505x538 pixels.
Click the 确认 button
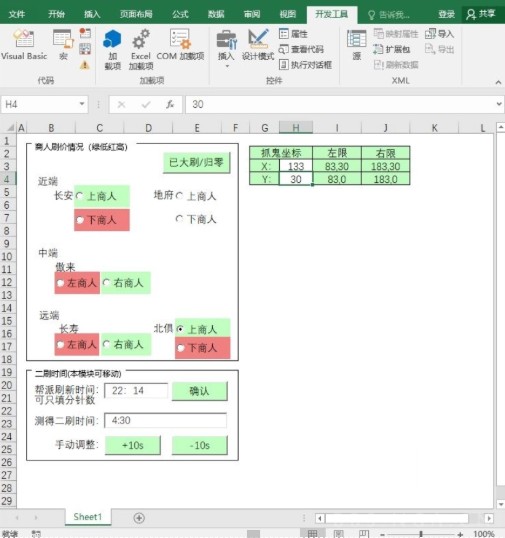point(199,391)
